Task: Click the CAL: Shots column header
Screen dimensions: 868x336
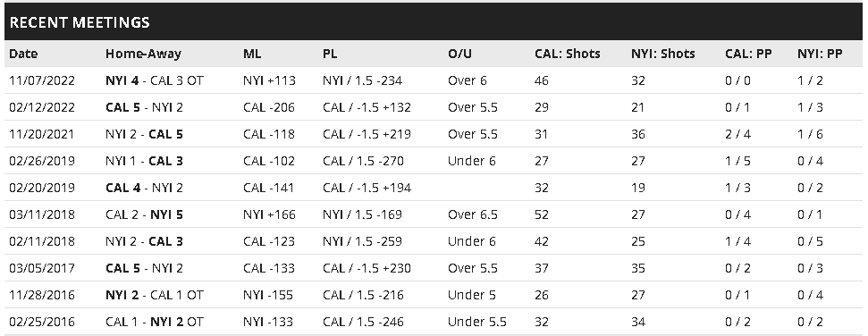Action: tap(568, 54)
